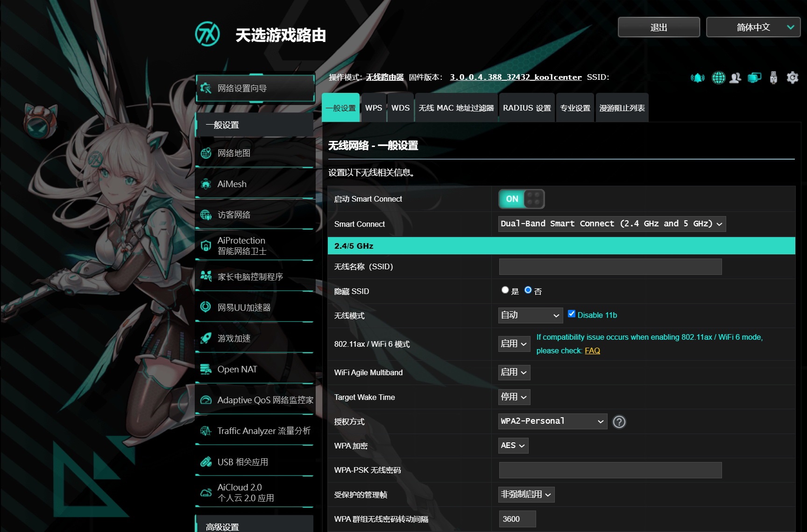Open 游戏加速 in the sidebar
This screenshot has height=532, width=807.
pos(255,338)
